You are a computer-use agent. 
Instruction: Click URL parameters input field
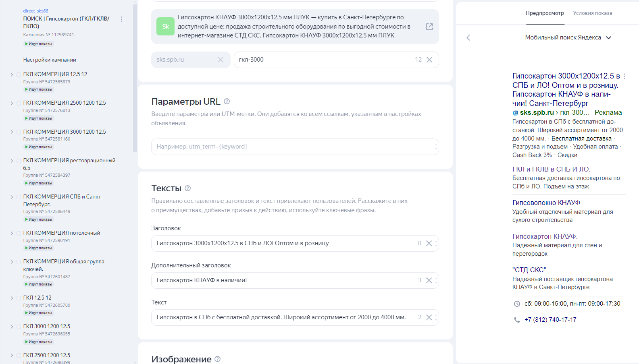[x=295, y=147]
